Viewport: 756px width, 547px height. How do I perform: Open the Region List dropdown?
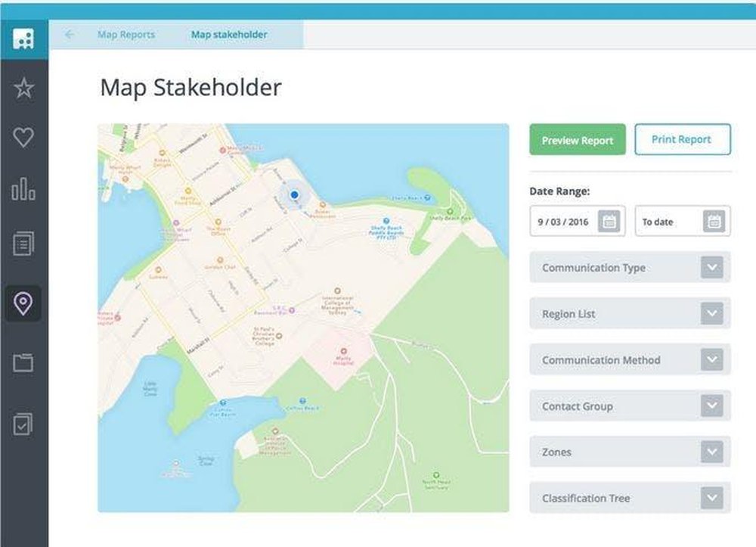pos(630,313)
